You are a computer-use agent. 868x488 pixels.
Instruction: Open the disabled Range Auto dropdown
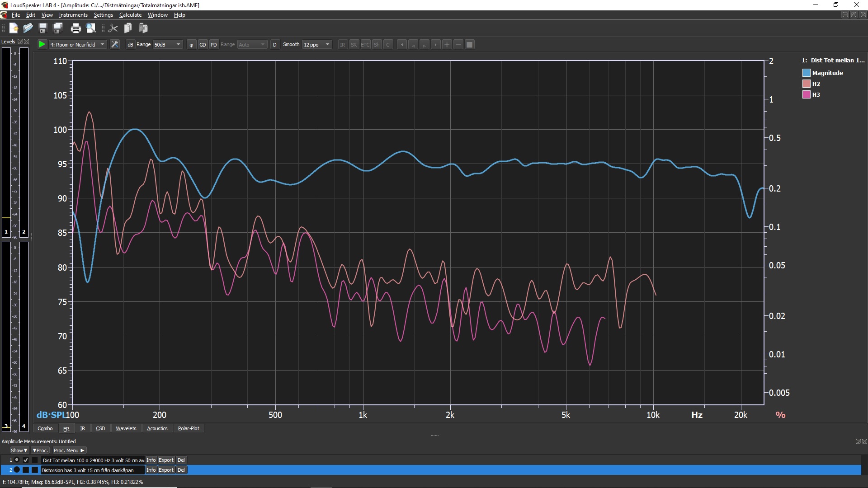(x=252, y=44)
